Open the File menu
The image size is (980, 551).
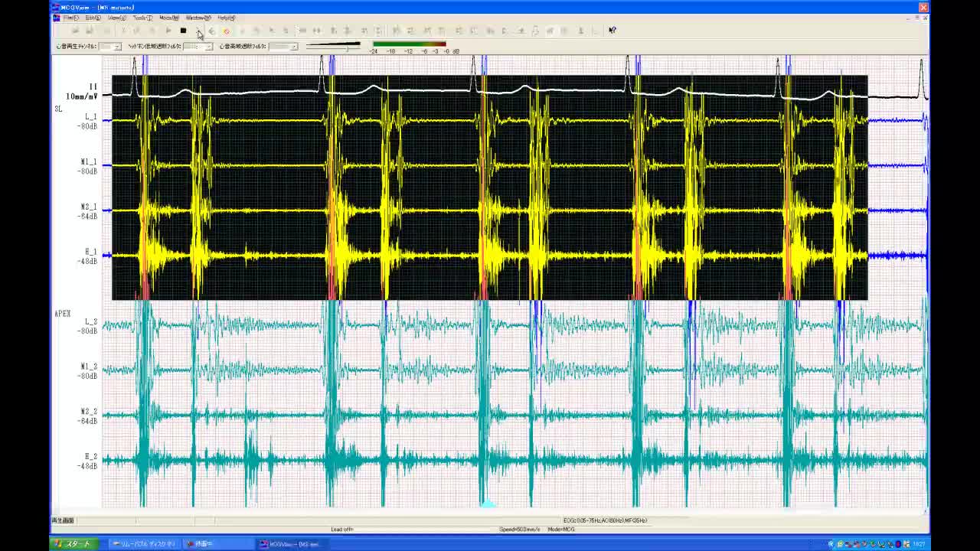70,18
